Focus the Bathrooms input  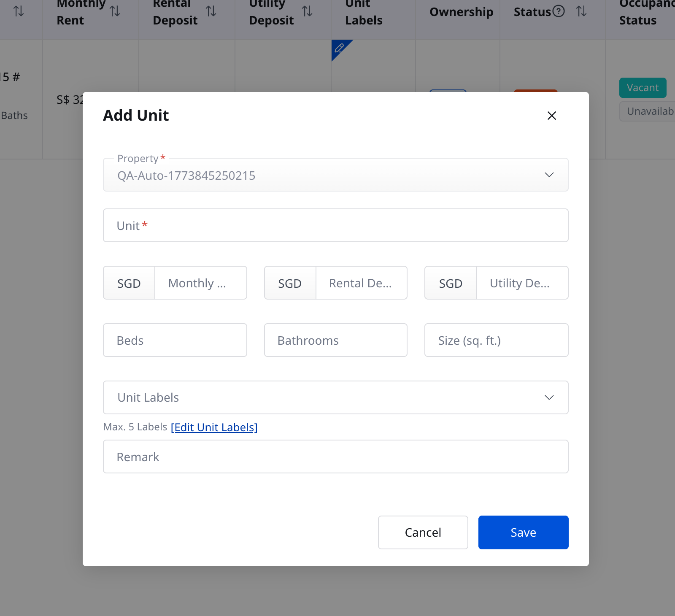coord(336,340)
